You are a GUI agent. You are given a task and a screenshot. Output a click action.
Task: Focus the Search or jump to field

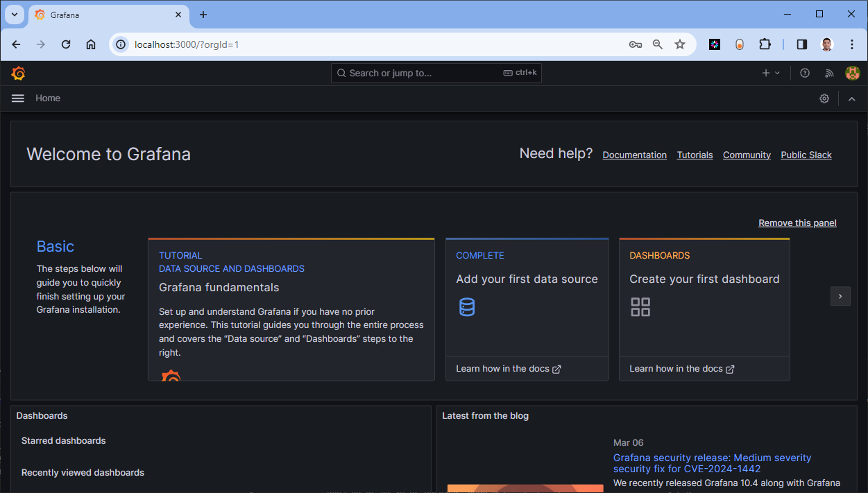(436, 73)
